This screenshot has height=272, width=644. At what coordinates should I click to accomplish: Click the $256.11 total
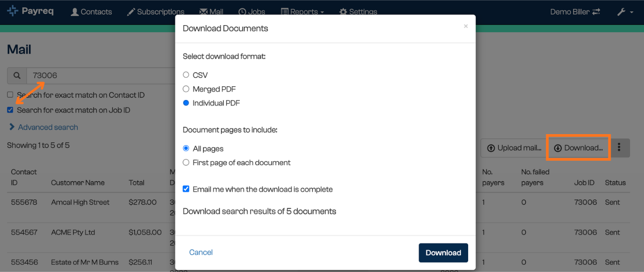[141, 262]
